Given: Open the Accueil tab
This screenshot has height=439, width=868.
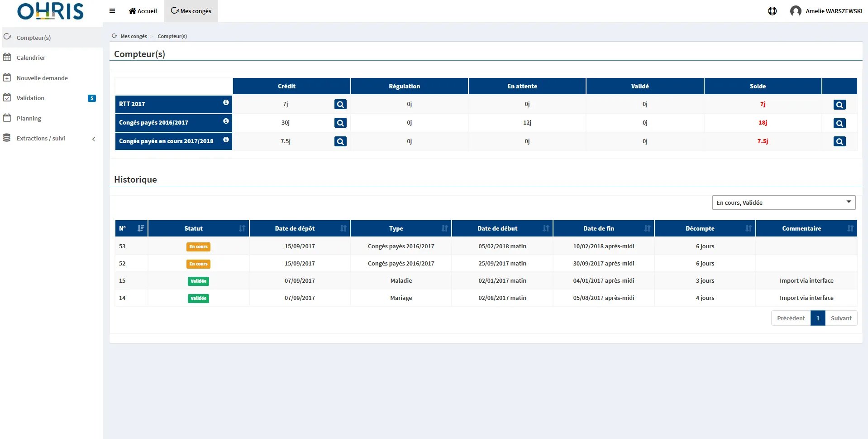Looking at the screenshot, I should 143,11.
